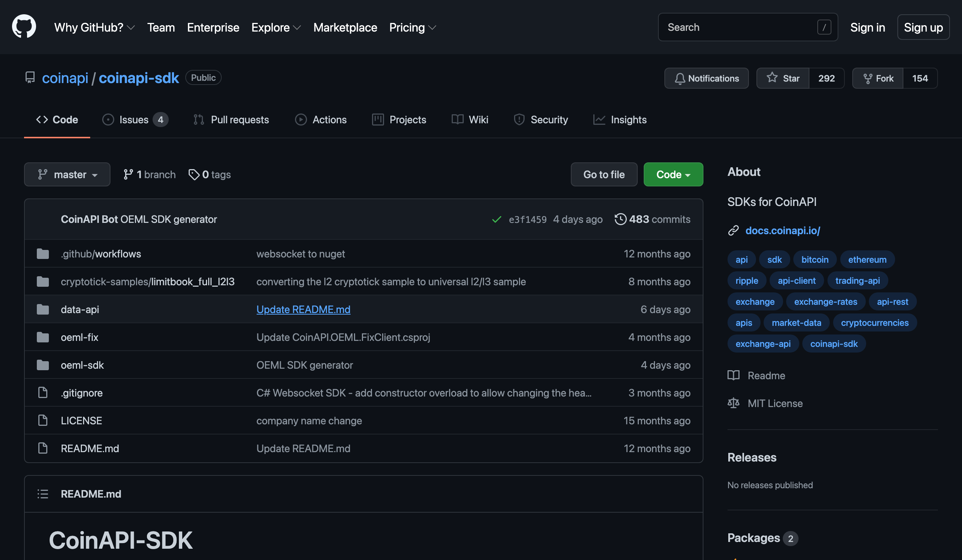Click the GitHub octocat logo
The width and height of the screenshot is (962, 560).
click(24, 26)
